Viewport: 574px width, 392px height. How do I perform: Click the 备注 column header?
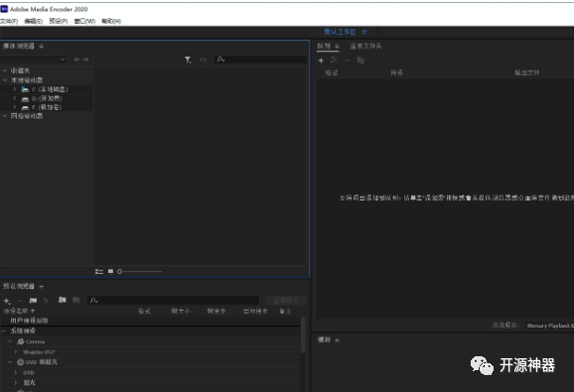click(285, 311)
